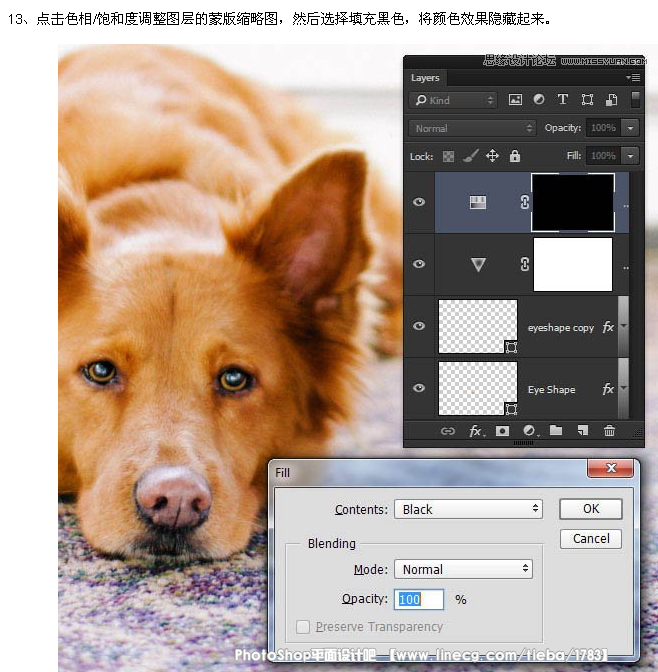Click link icon beside black mask
This screenshot has height=672, width=658.
(x=525, y=202)
